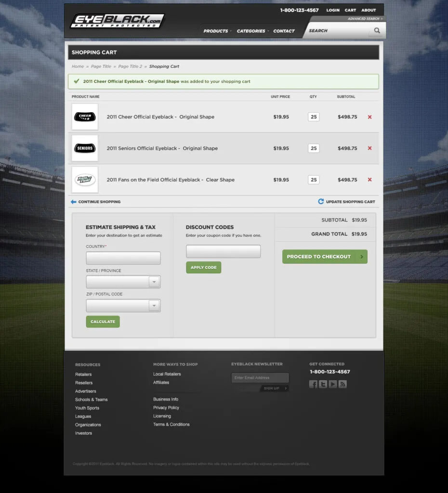Open the YouTube social icon in footer

click(332, 384)
